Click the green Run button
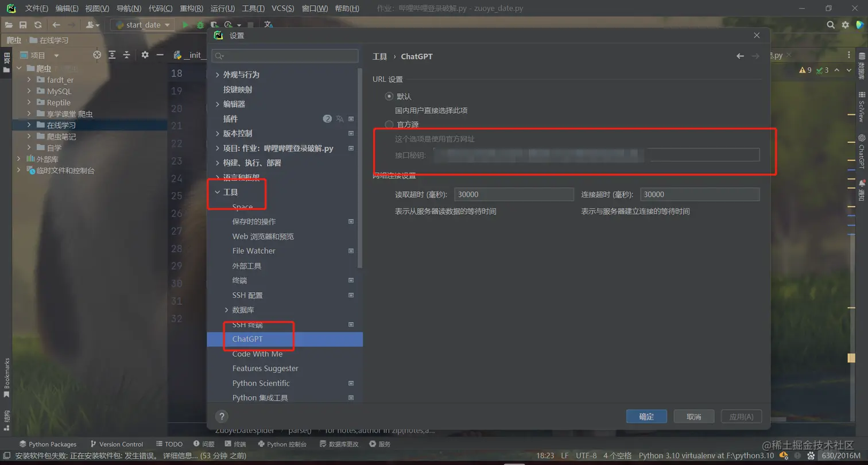This screenshot has height=465, width=868. (x=185, y=25)
